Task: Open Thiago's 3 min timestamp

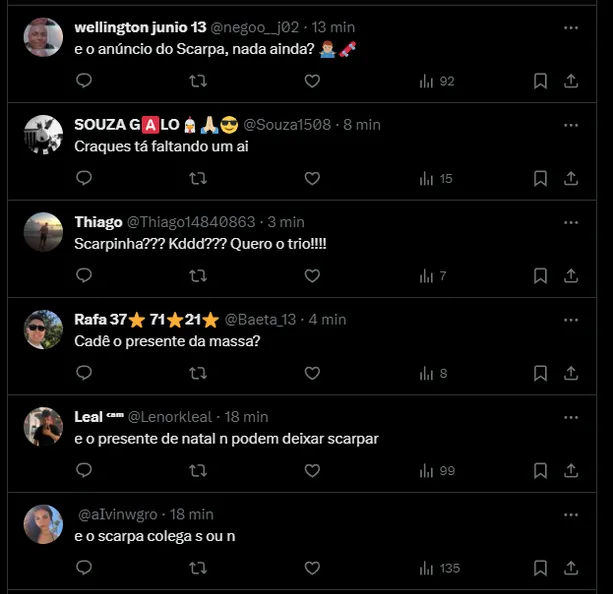Action: coord(286,222)
